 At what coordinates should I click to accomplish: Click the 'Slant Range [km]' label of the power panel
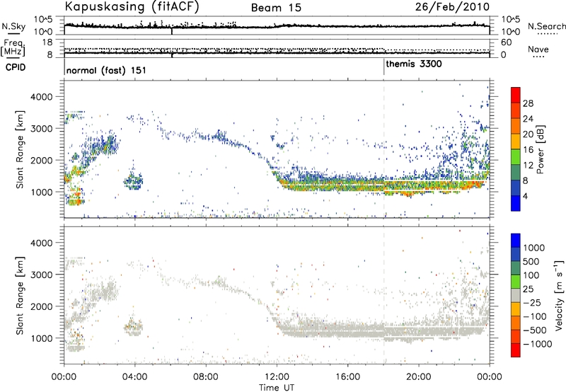[21, 149]
